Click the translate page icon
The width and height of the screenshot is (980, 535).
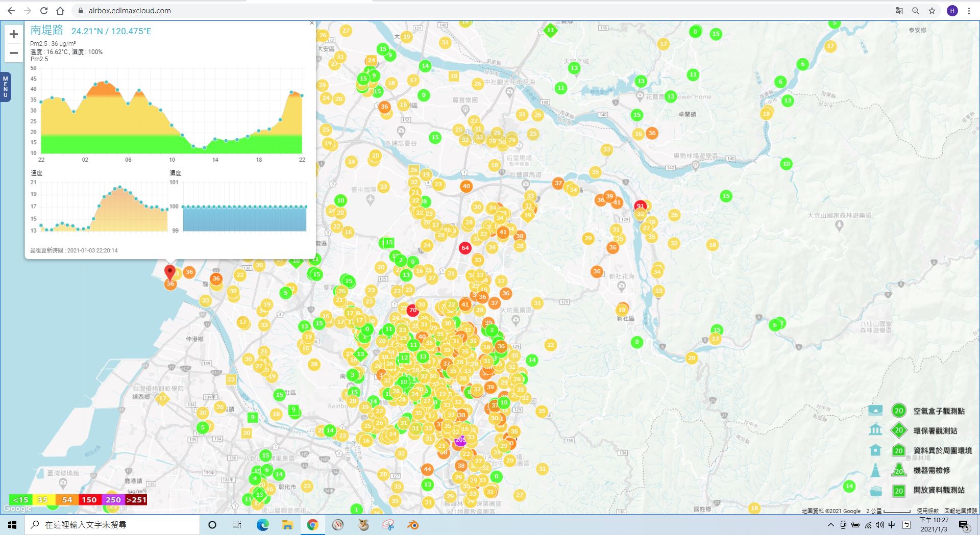click(x=899, y=11)
